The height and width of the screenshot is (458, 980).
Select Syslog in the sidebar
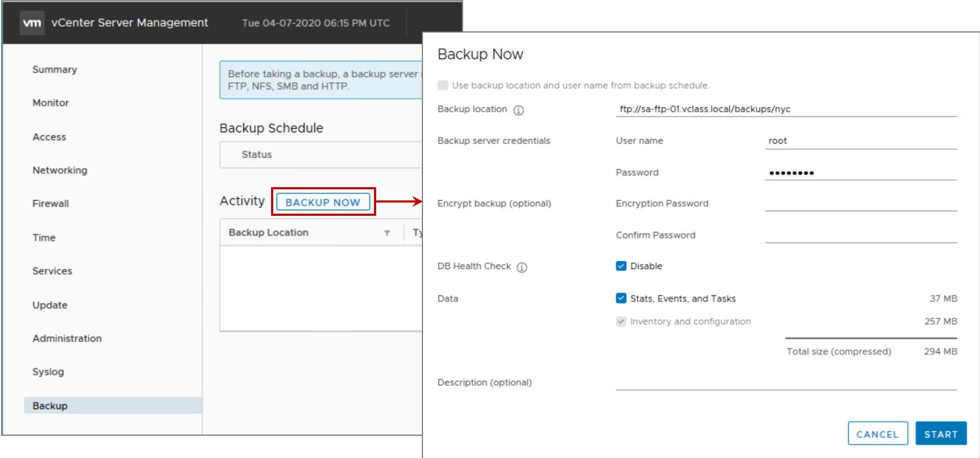(x=48, y=372)
